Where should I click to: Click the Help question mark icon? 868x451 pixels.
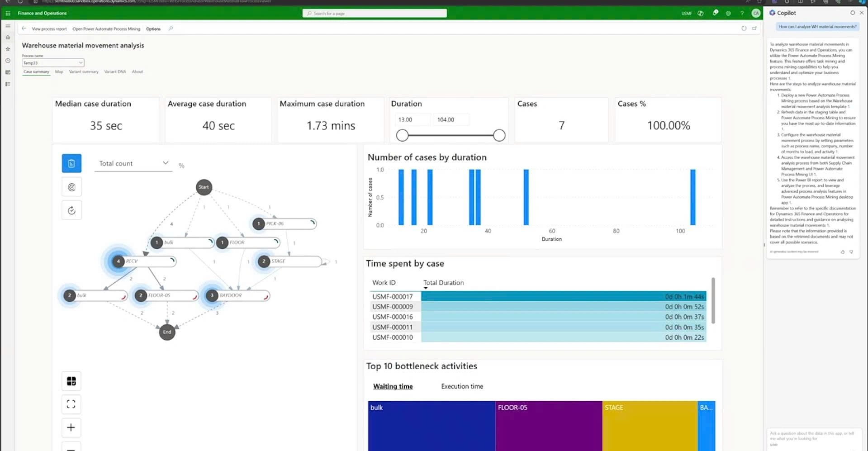click(x=742, y=13)
